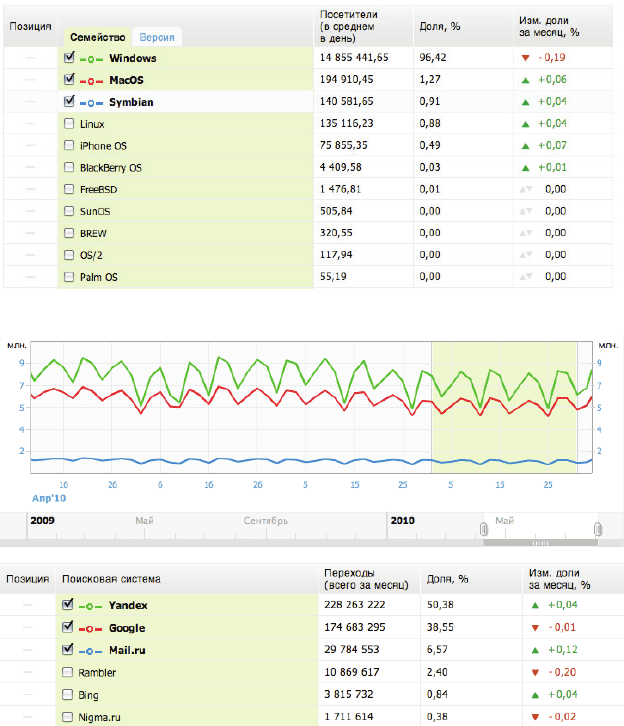Image resolution: width=624 pixels, height=726 pixels.
Task: Click the green legend marker beside Windows
Action: click(91, 59)
